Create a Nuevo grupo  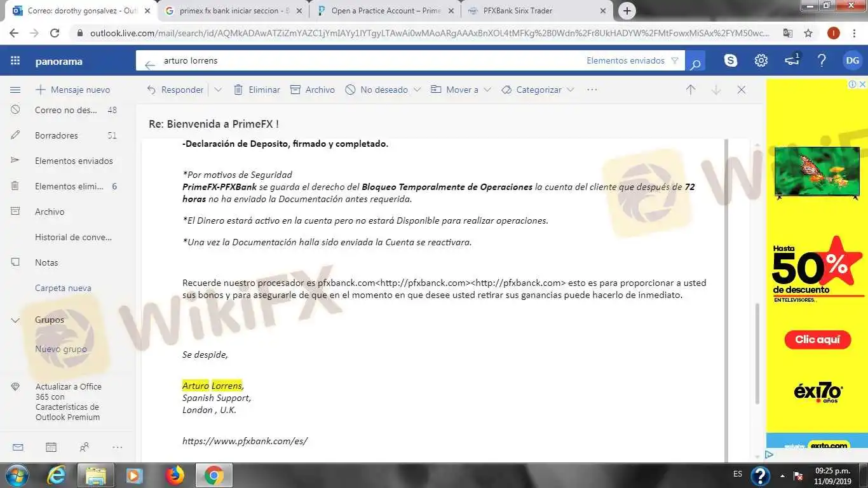(x=61, y=349)
